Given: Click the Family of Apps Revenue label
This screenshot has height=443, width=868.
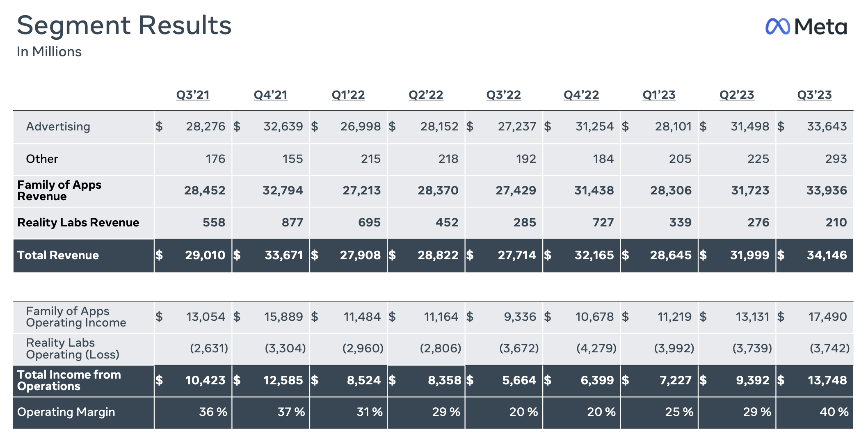Looking at the screenshot, I should click(59, 190).
